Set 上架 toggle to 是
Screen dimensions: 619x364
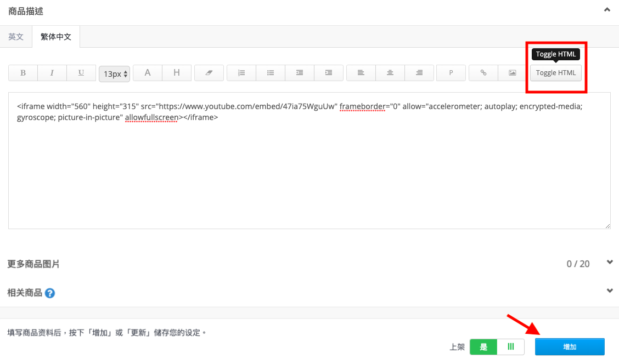coord(483,347)
